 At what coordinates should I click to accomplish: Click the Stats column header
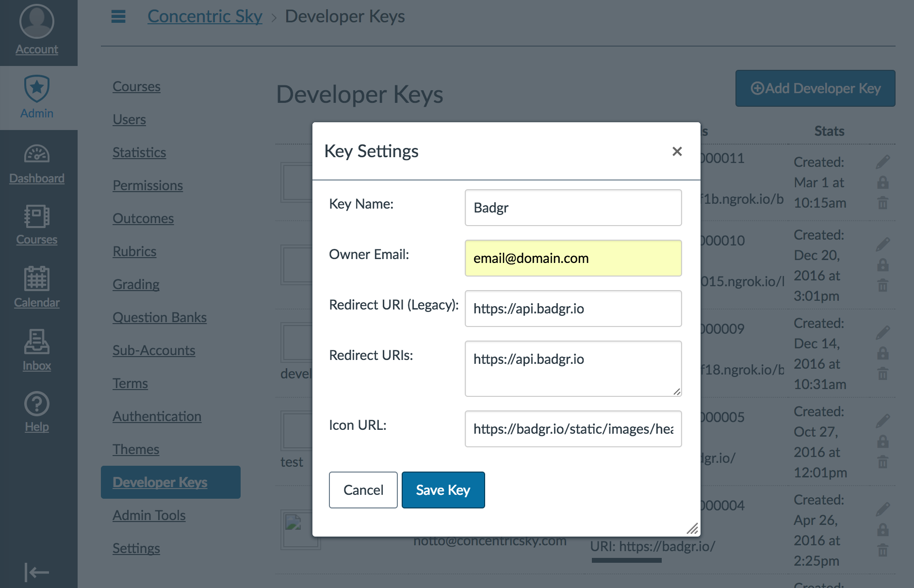(829, 131)
